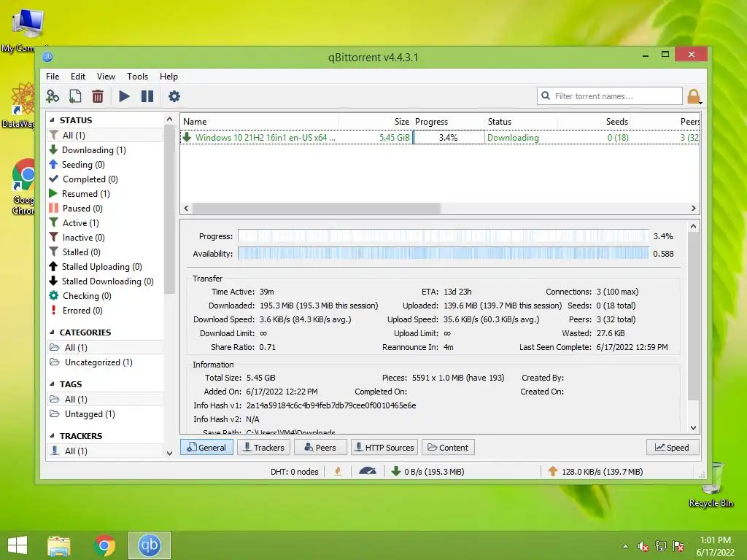747x560 pixels.
Task: Filter by Checking (0) status
Action: [x=87, y=296]
